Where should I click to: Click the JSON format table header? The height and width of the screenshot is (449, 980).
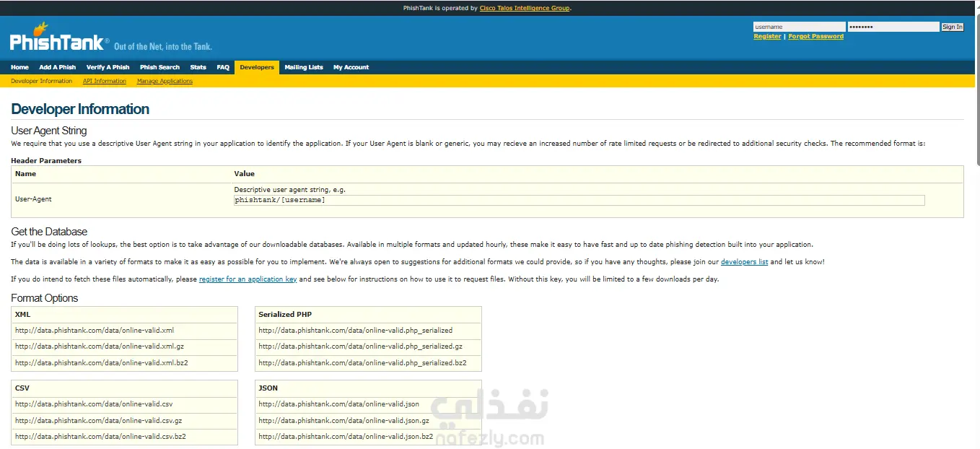pos(368,388)
